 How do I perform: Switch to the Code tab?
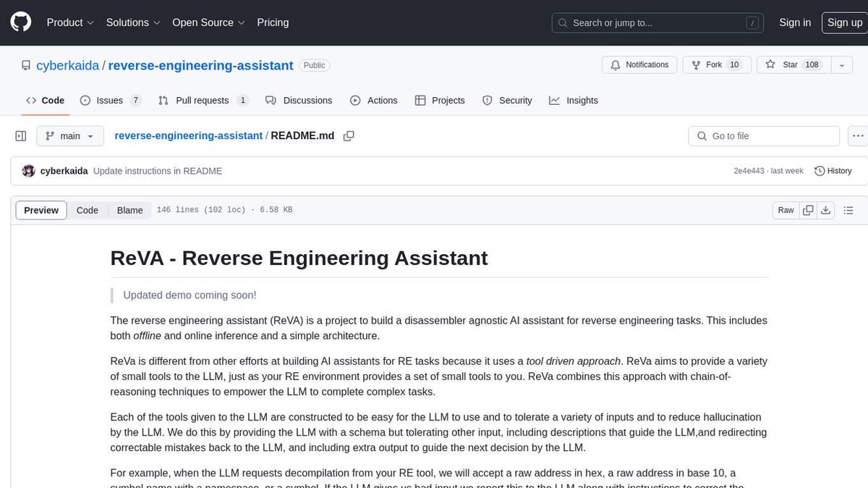tap(45, 101)
